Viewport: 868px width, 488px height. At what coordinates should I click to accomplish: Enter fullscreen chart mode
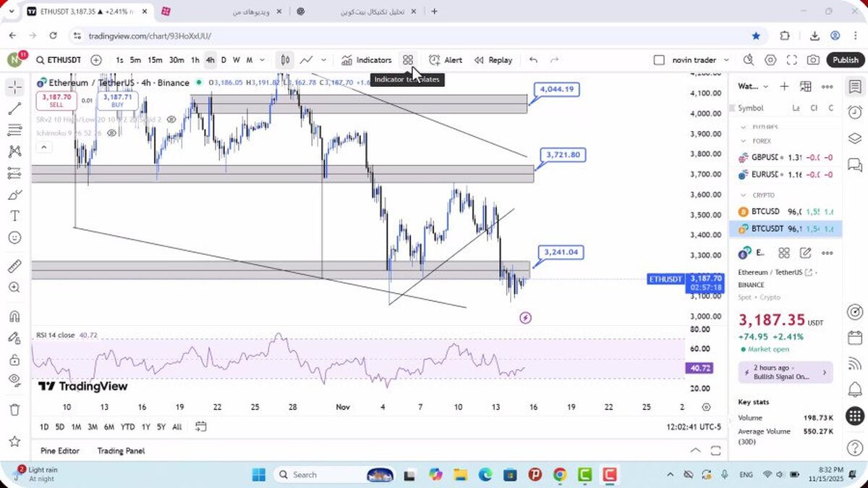click(x=792, y=60)
